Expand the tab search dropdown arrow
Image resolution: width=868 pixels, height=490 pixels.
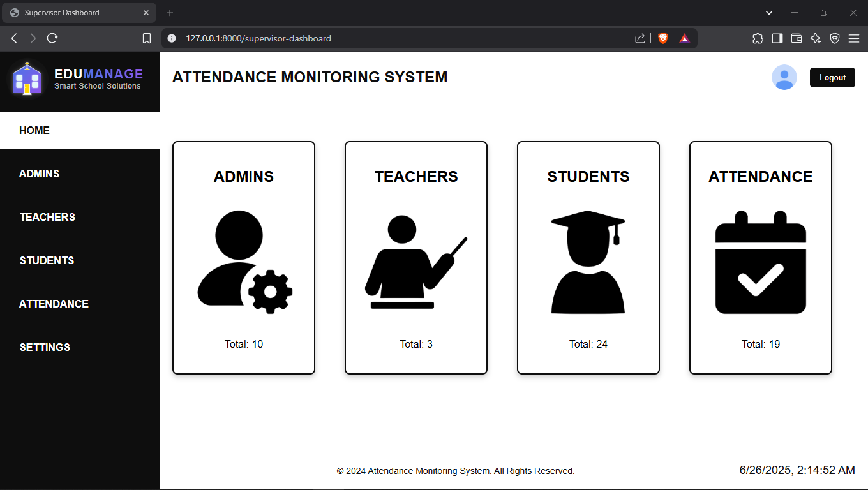pos(769,13)
